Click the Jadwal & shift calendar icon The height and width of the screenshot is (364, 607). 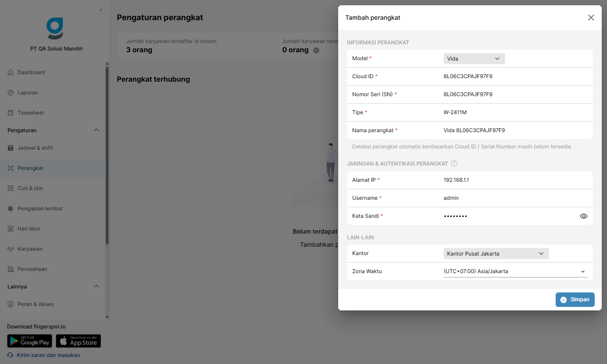tap(11, 148)
